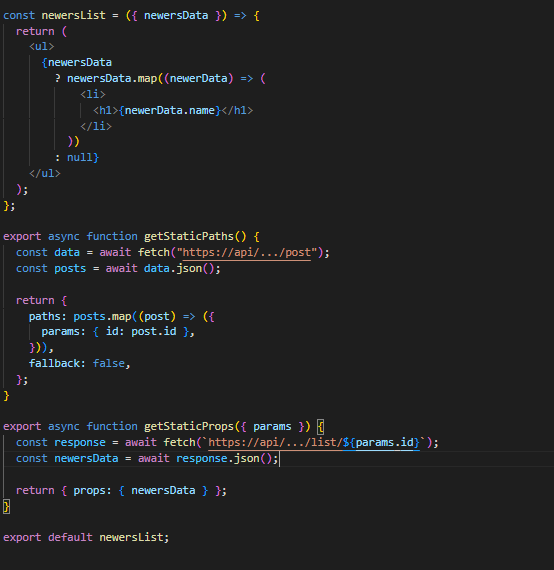This screenshot has height=570, width=554.
Task: Click the opening <ul> tag
Action: [x=41, y=47]
